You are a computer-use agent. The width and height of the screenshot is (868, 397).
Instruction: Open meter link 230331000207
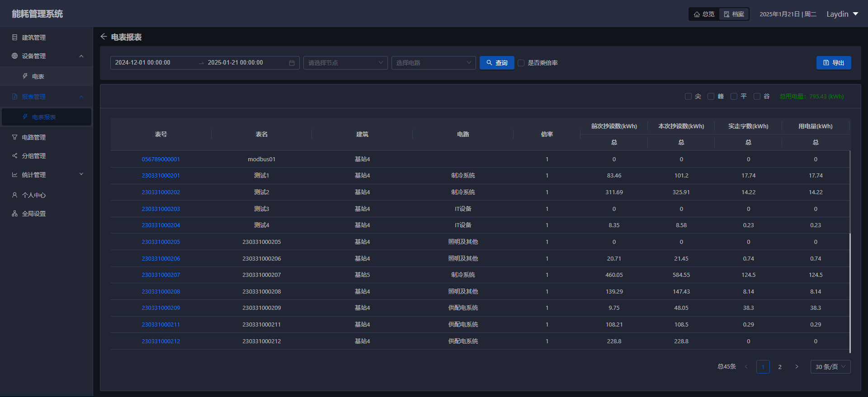pos(160,275)
